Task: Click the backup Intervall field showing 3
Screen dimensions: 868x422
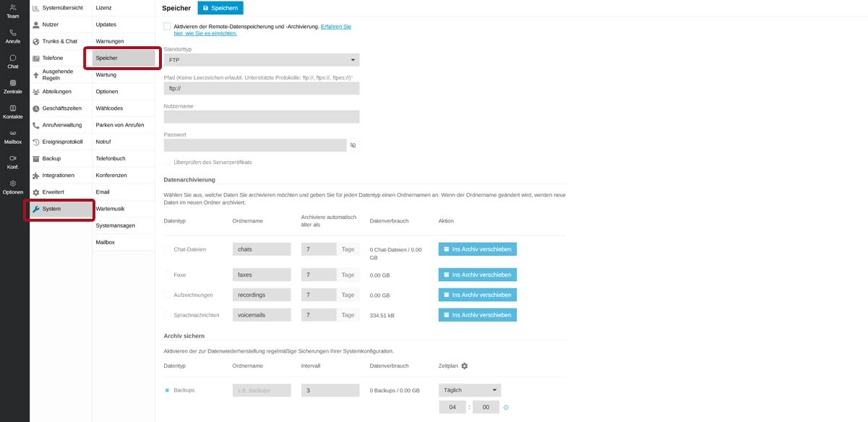Action: [x=330, y=390]
